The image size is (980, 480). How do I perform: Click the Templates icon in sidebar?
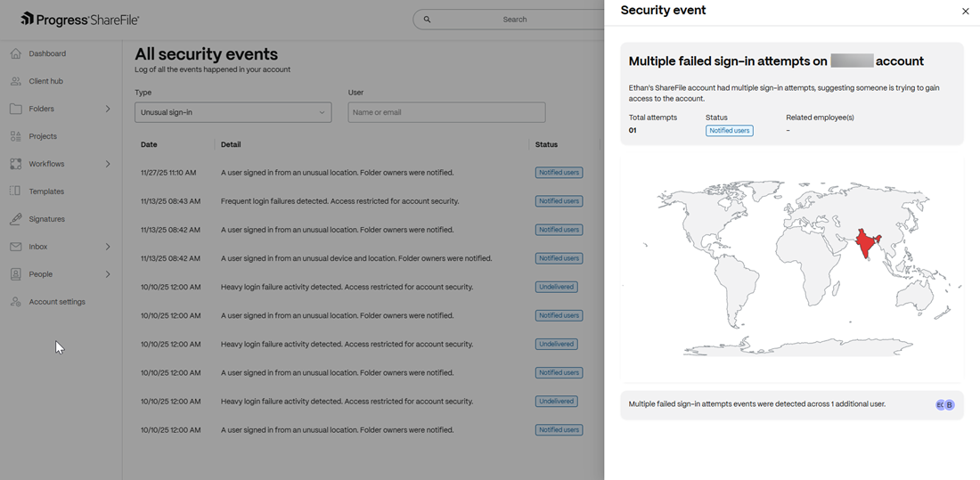(16, 191)
